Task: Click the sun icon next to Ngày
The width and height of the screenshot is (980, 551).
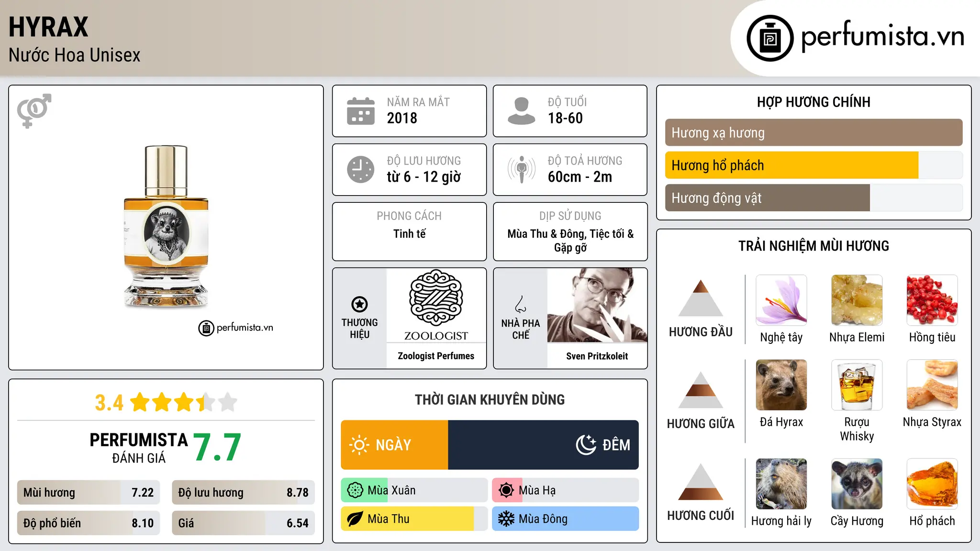Action: (359, 445)
